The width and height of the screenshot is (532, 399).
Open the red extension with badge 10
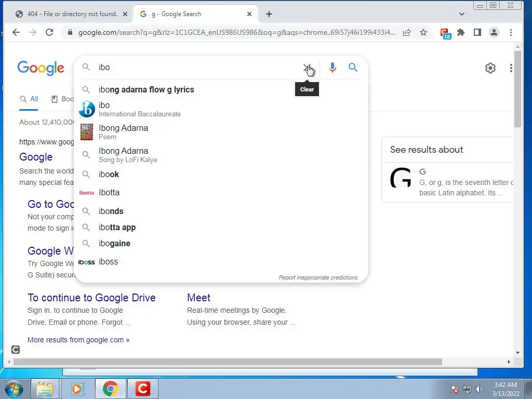pyautogui.click(x=445, y=33)
